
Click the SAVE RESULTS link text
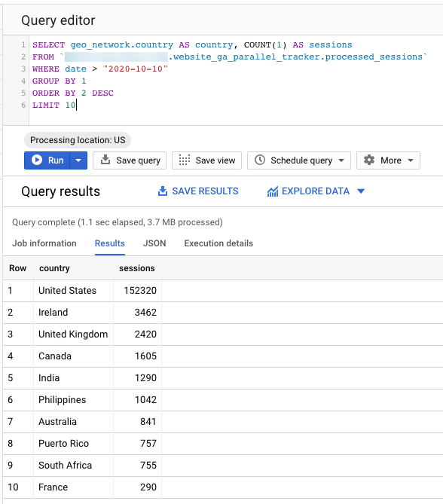point(205,191)
